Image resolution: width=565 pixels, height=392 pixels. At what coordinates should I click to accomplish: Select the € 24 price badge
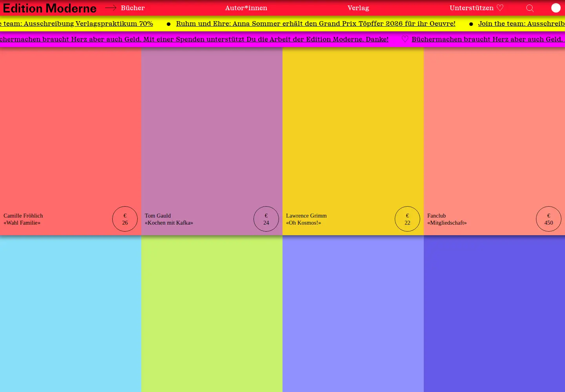click(x=266, y=219)
